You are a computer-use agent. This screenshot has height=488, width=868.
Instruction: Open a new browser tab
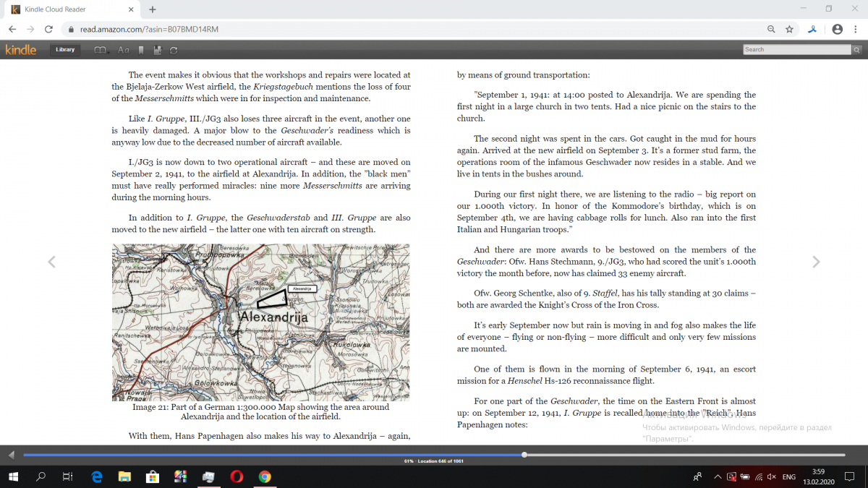(x=153, y=9)
